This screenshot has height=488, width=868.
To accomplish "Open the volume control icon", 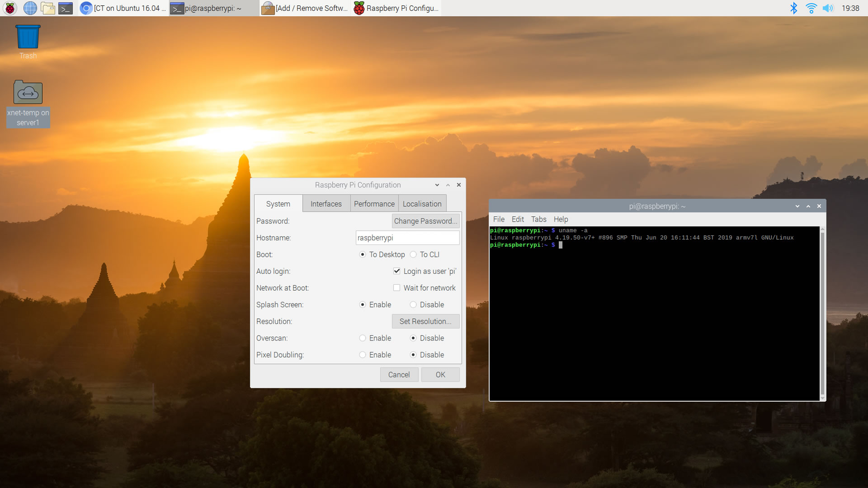I will (828, 8).
